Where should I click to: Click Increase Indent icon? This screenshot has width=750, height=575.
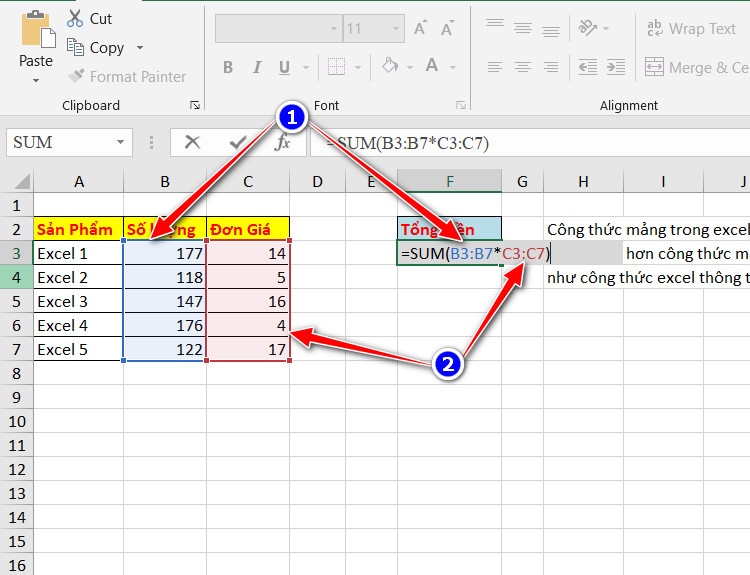click(616, 67)
